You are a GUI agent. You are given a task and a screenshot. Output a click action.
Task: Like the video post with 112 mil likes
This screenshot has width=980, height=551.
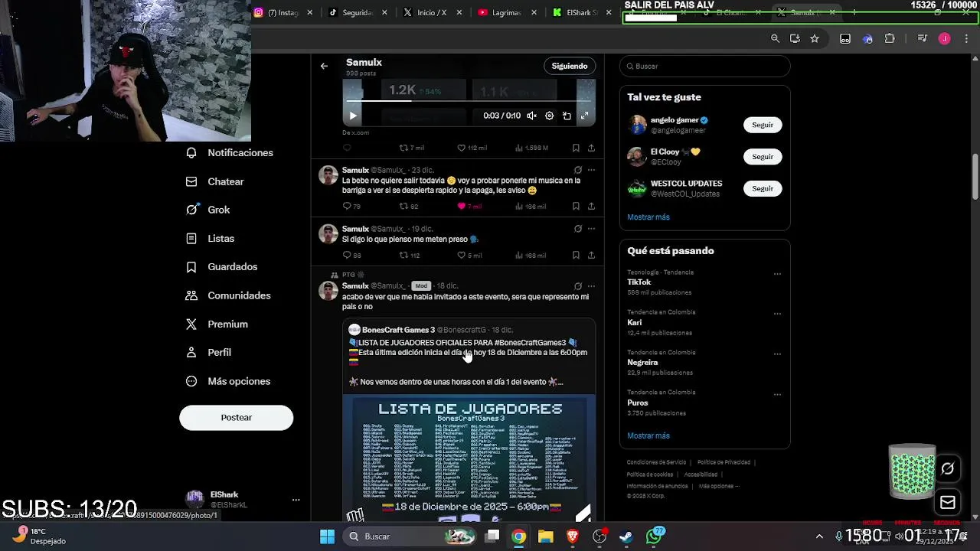[x=472, y=148]
